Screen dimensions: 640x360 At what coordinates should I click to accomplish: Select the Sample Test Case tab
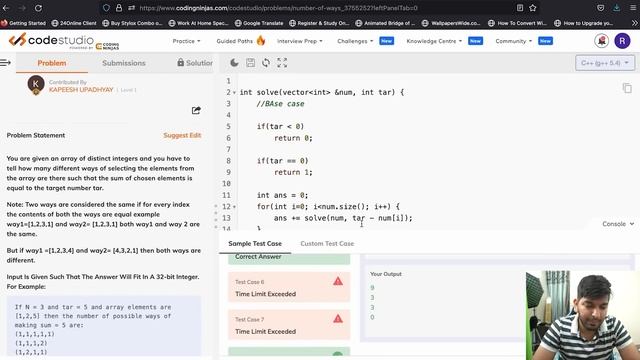(x=255, y=243)
